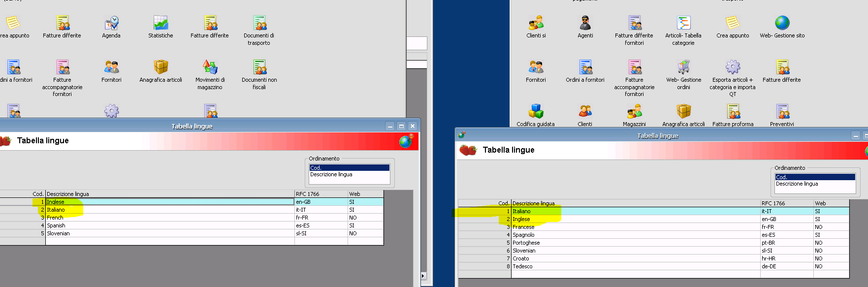Open Fatture accompagnatorie fornitori in the left window
The width and height of the screenshot is (868, 287).
click(x=63, y=67)
